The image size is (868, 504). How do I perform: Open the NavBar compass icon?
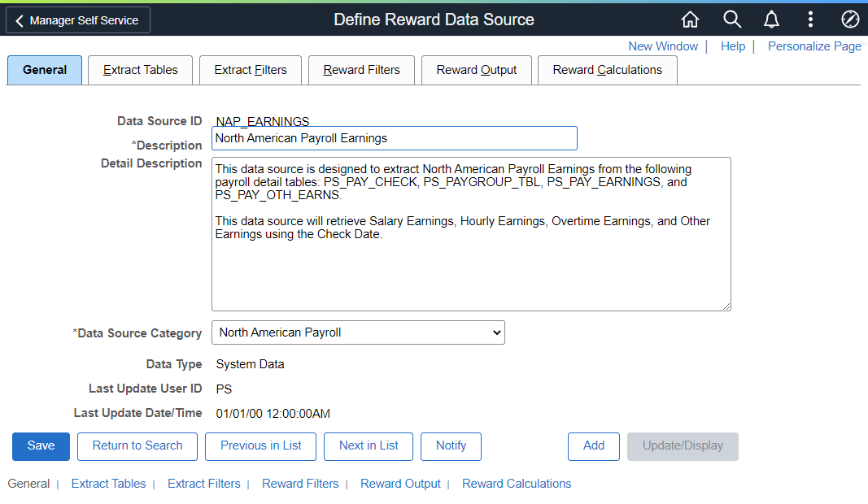point(849,20)
